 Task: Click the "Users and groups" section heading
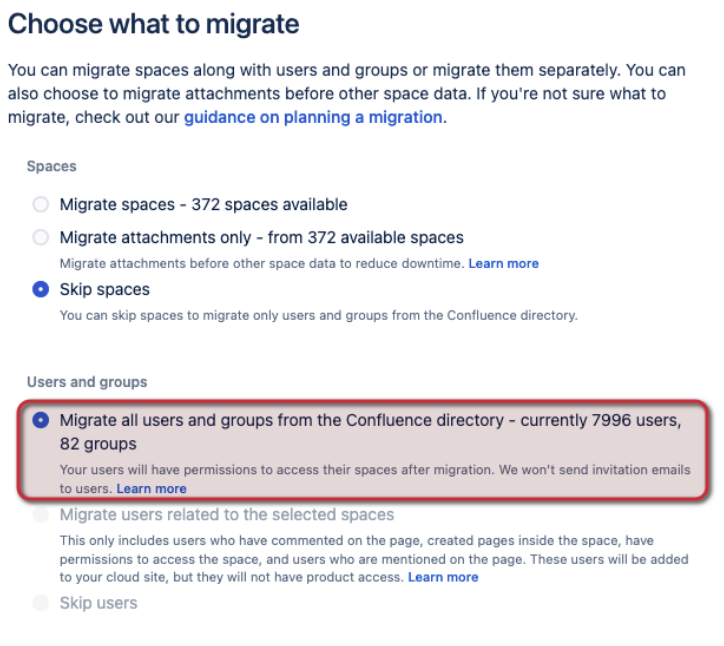coord(87,382)
